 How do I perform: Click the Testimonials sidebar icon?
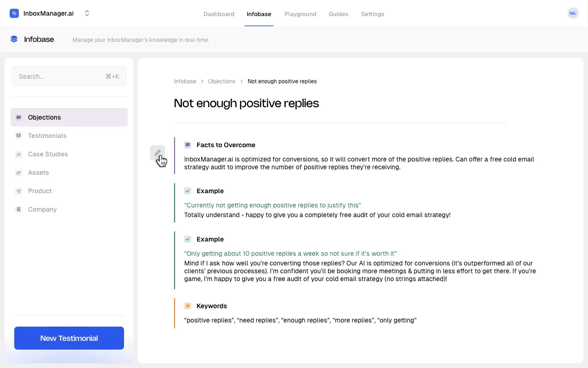point(18,136)
